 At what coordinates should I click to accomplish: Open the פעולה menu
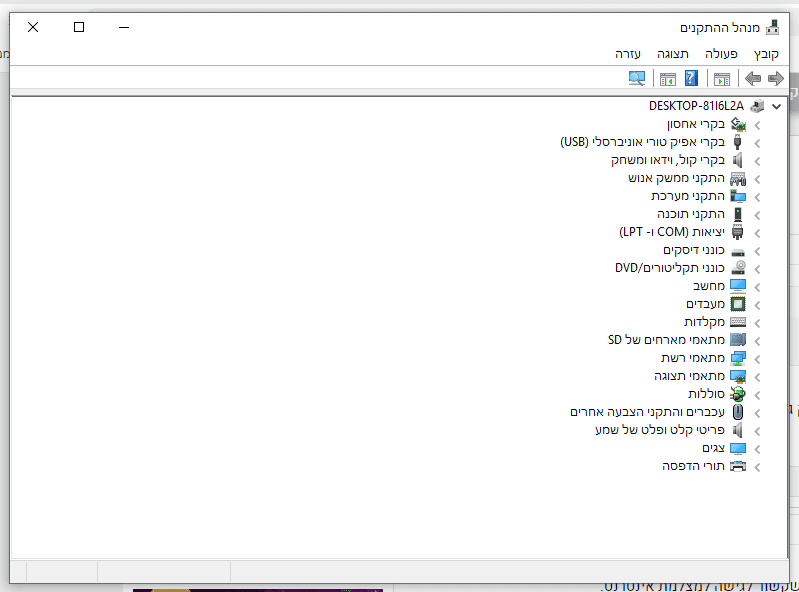point(721,53)
